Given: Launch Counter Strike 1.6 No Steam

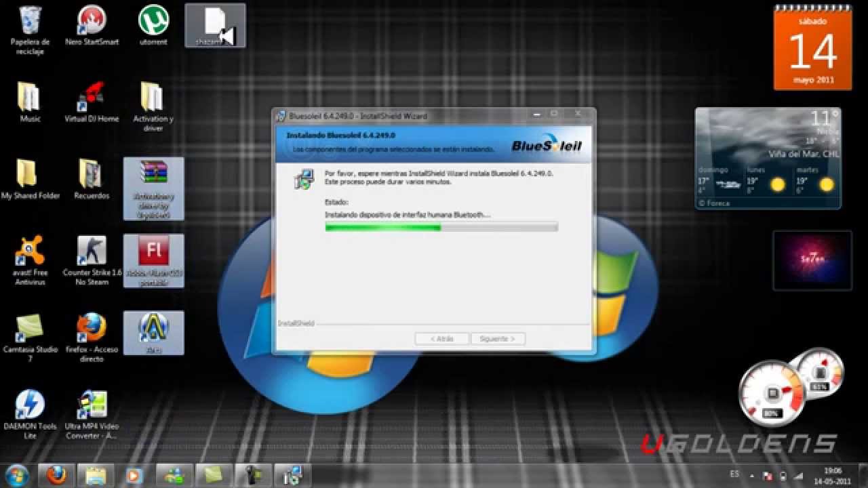Looking at the screenshot, I should point(92,261).
